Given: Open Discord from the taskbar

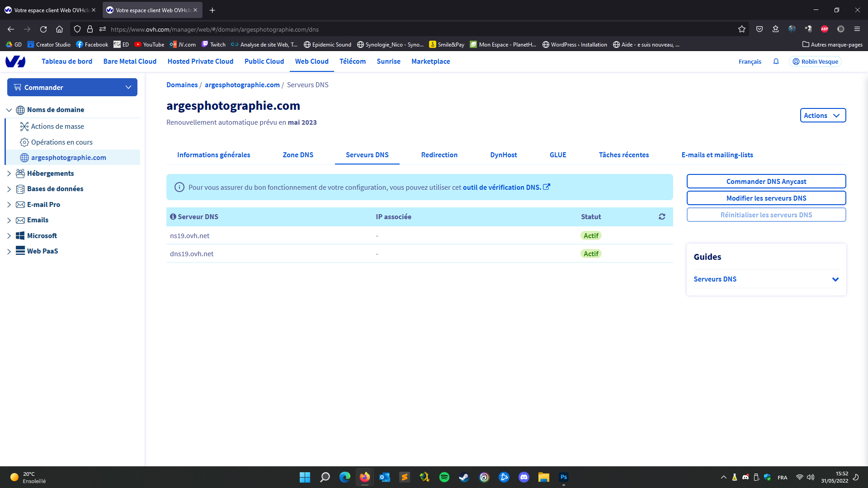Looking at the screenshot, I should pos(524,477).
